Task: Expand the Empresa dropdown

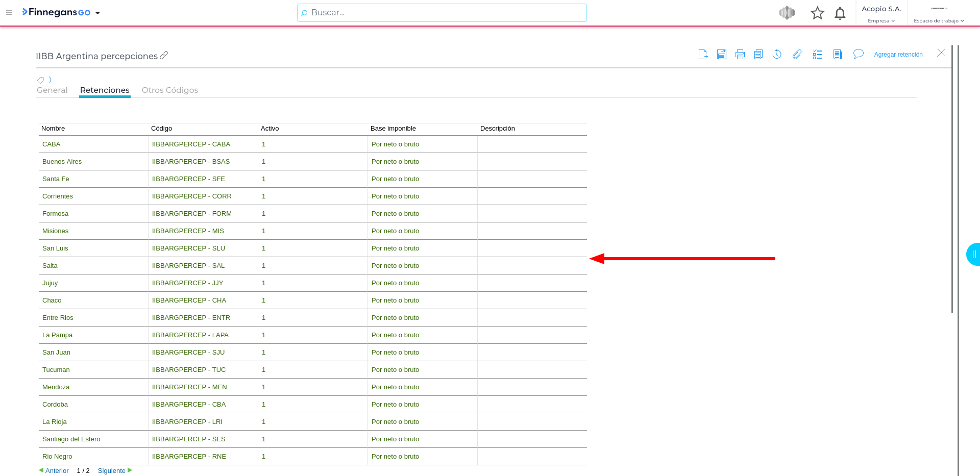Action: click(881, 21)
